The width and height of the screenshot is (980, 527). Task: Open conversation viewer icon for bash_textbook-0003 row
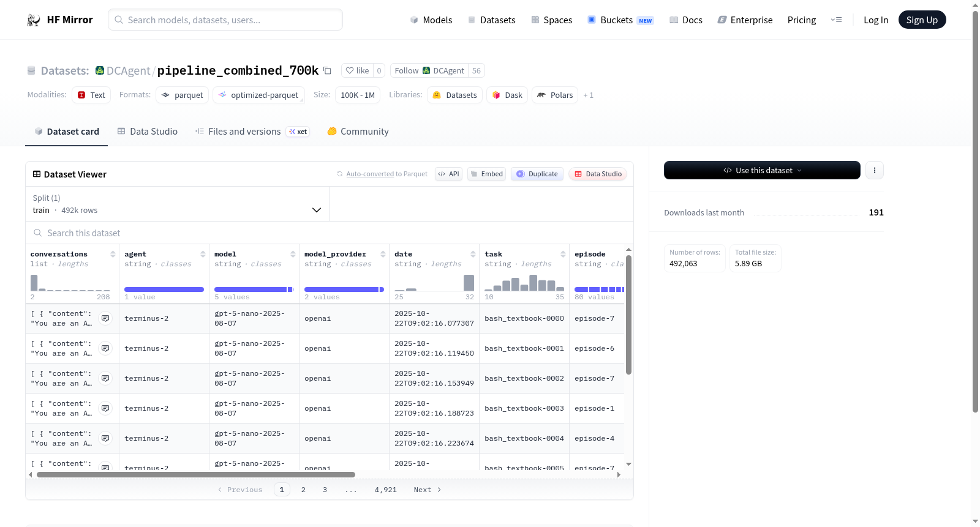pyautogui.click(x=105, y=408)
